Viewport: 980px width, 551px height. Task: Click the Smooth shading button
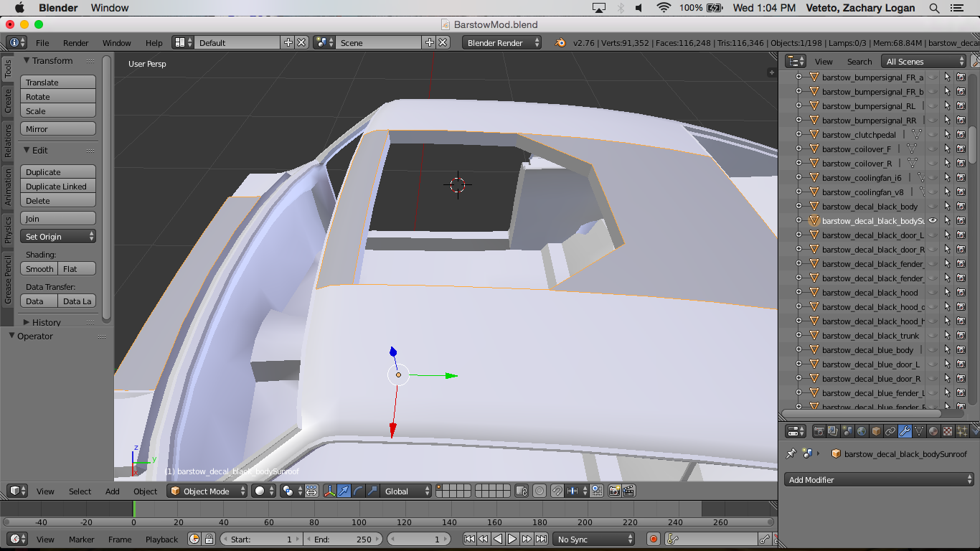click(x=39, y=268)
